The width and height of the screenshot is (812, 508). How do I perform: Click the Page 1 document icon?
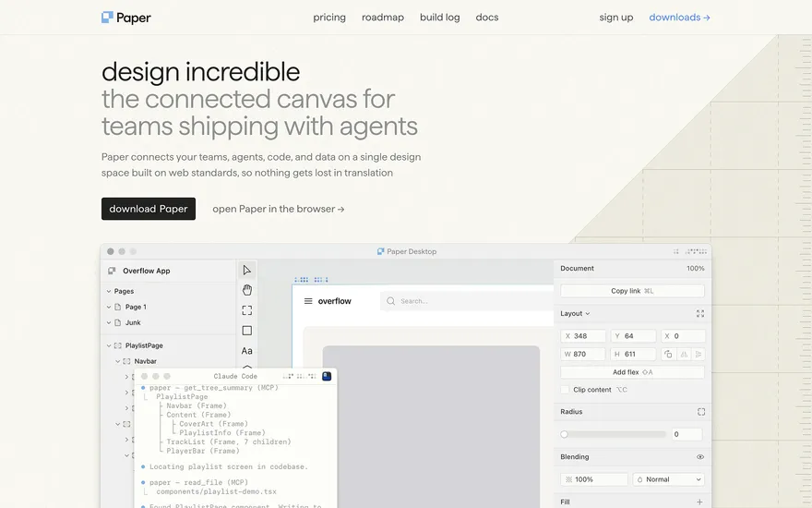click(117, 307)
